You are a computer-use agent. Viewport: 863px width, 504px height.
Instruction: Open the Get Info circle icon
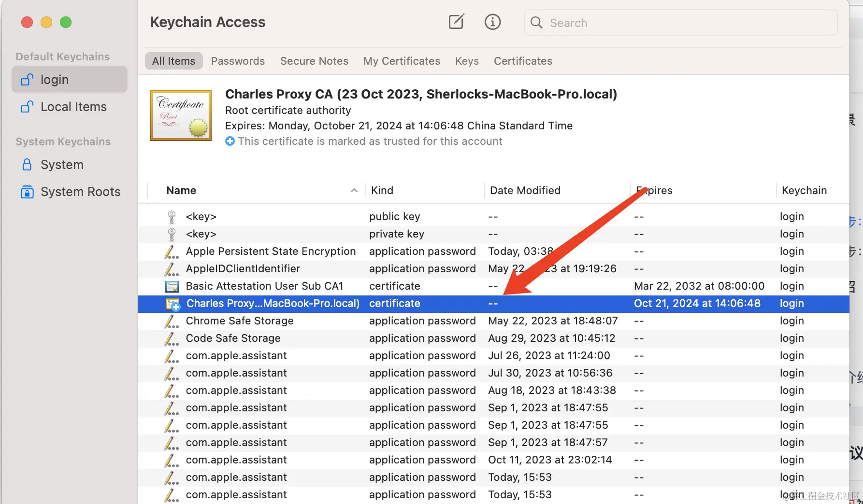pos(492,22)
